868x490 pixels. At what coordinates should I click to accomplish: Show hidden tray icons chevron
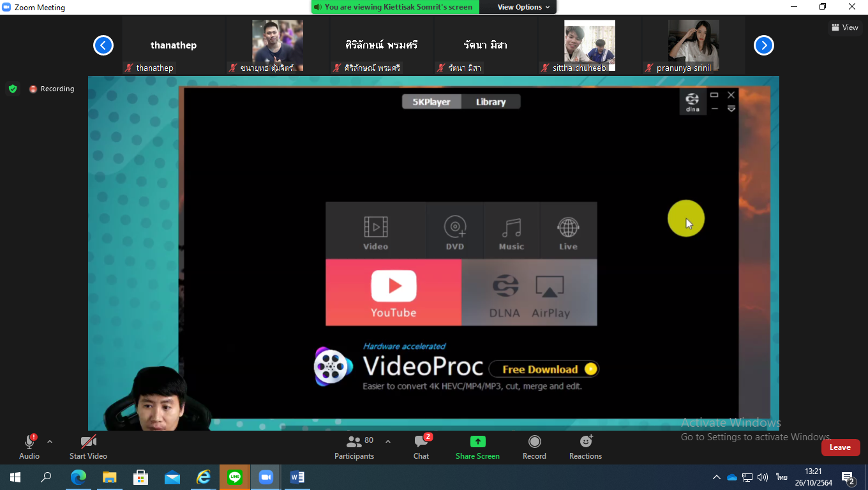coord(717,477)
